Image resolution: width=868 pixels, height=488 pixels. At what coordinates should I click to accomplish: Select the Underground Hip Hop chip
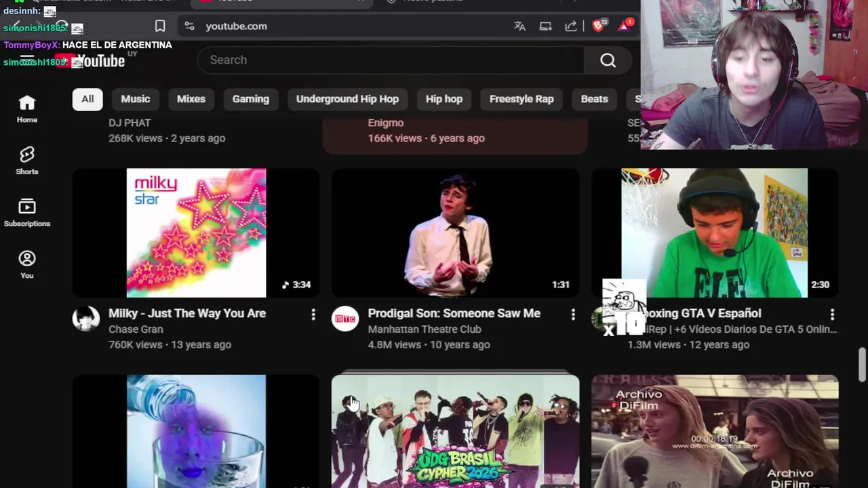coord(347,99)
